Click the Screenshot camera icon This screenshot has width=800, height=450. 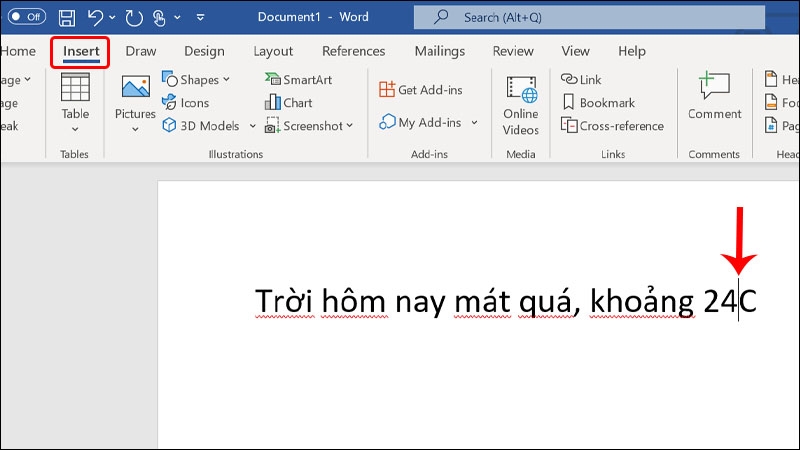272,126
